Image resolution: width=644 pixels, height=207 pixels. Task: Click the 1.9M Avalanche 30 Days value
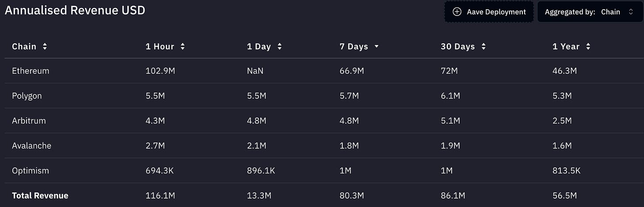click(x=450, y=145)
